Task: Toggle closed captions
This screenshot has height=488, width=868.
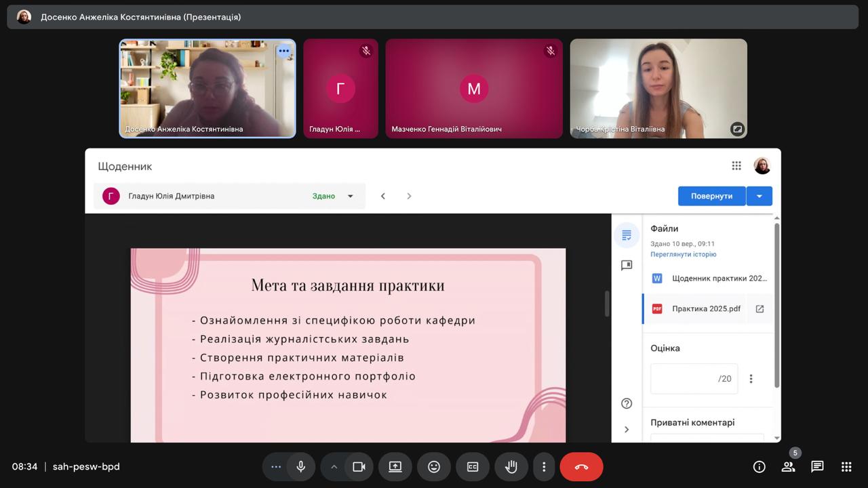Action: click(x=473, y=466)
